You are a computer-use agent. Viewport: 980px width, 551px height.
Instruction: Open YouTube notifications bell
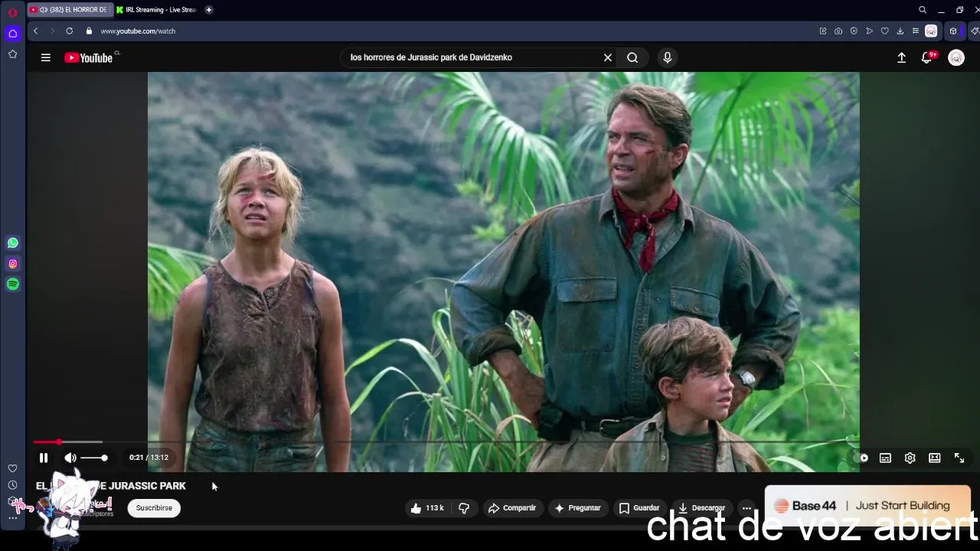coord(928,57)
